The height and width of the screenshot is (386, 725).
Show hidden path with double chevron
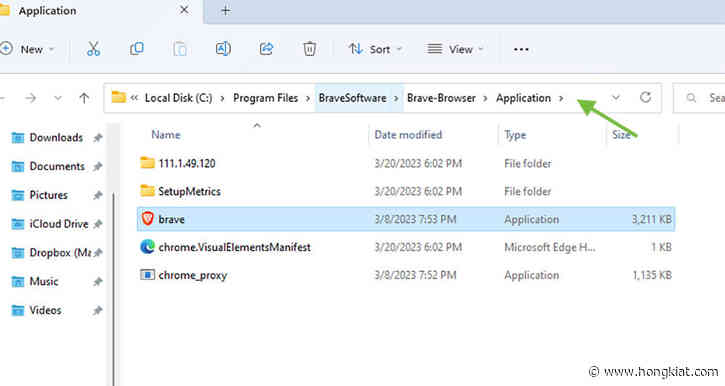(135, 98)
